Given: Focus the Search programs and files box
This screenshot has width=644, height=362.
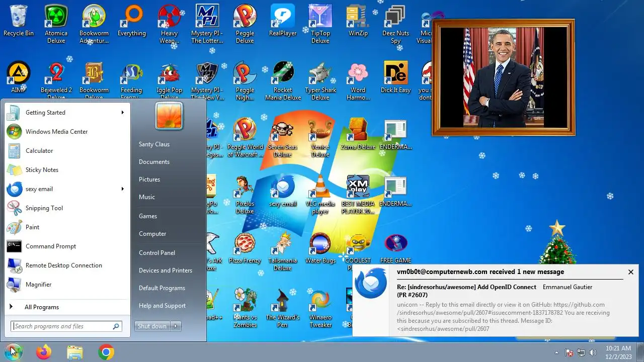Looking at the screenshot, I should [x=66, y=326].
